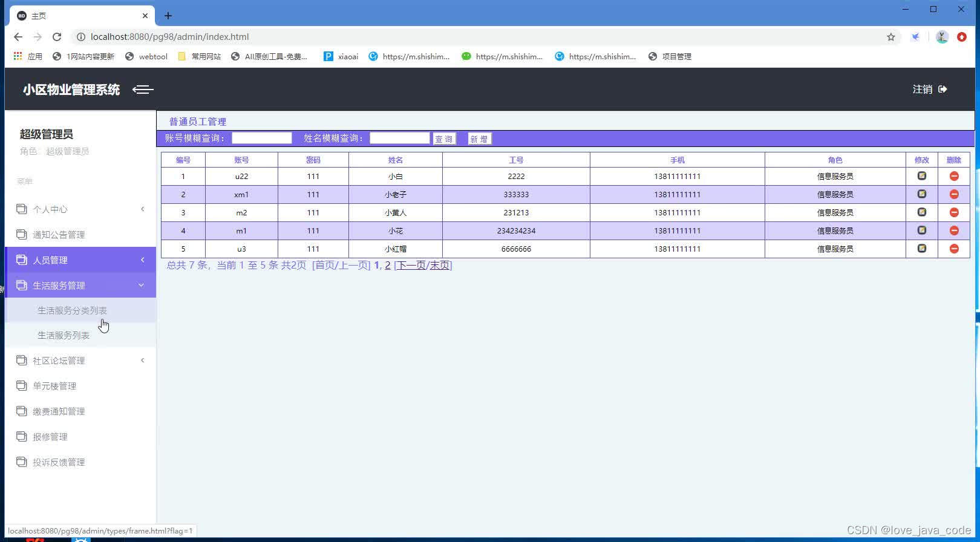This screenshot has width=980, height=542.
Task: Click the browser address bar URL
Action: [x=169, y=37]
